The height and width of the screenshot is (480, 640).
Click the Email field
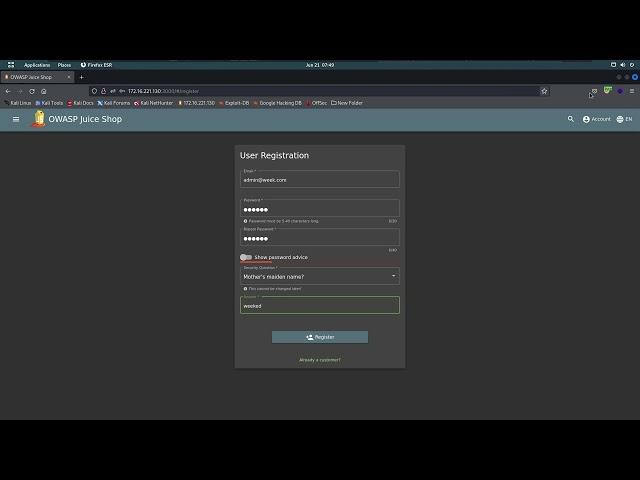[320, 179]
